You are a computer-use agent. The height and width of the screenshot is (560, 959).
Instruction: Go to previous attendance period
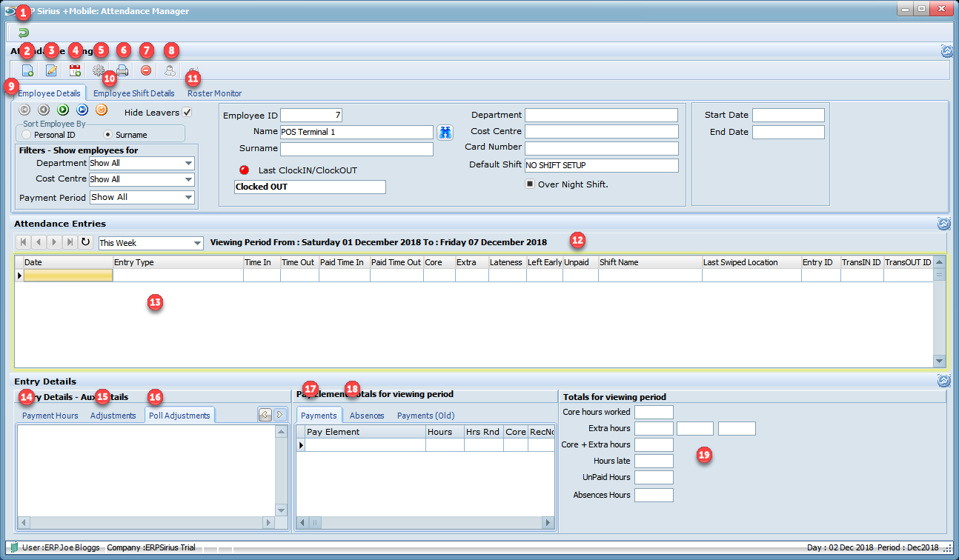[39, 242]
